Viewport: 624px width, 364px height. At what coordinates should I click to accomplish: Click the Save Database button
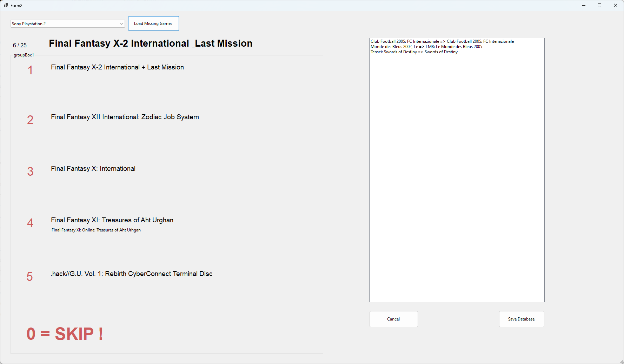522,319
